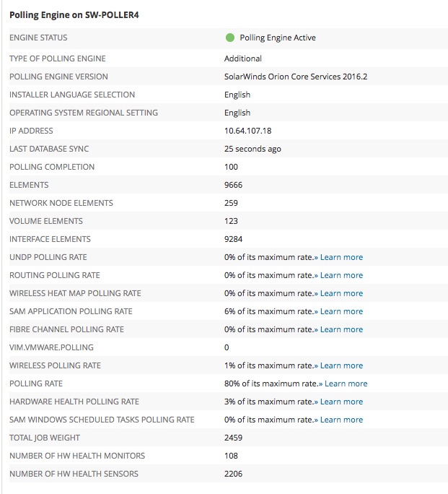Viewport: 448px width, 494px height.
Task: Open Learn more for UNDP Polling Rate
Action: tap(341, 257)
